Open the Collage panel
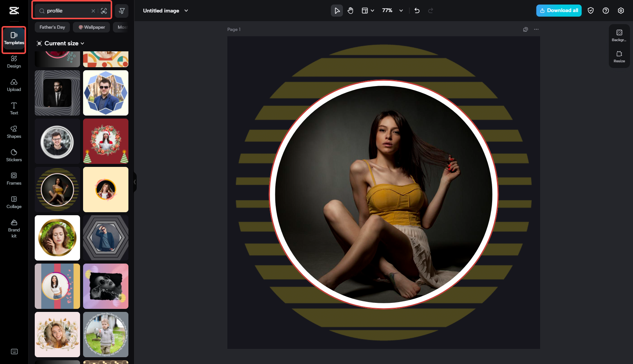 (14, 202)
